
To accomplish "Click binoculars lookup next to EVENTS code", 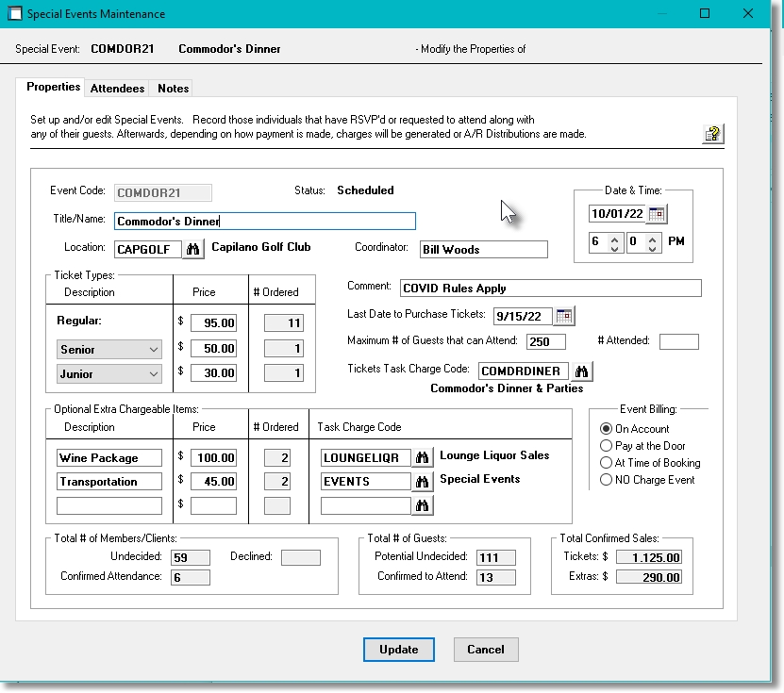I will click(424, 482).
